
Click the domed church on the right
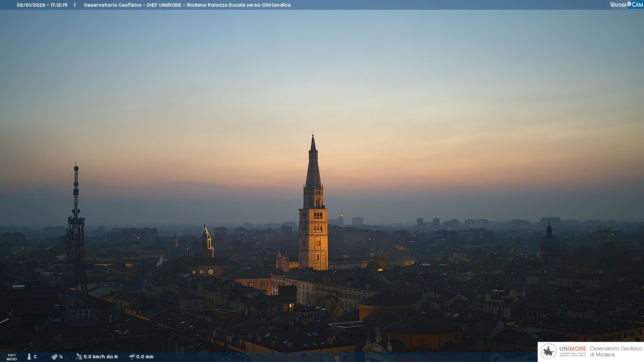(549, 243)
